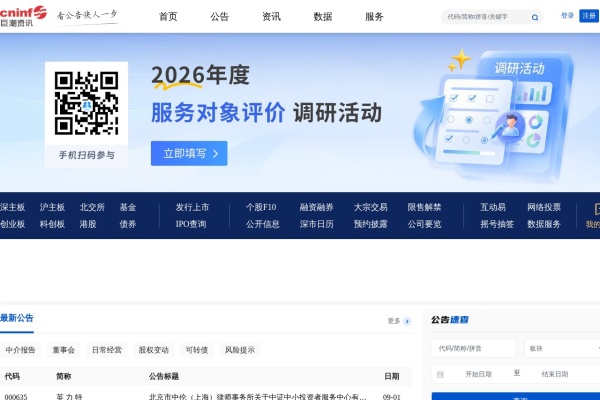Click the 结束日期 date field

(555, 374)
